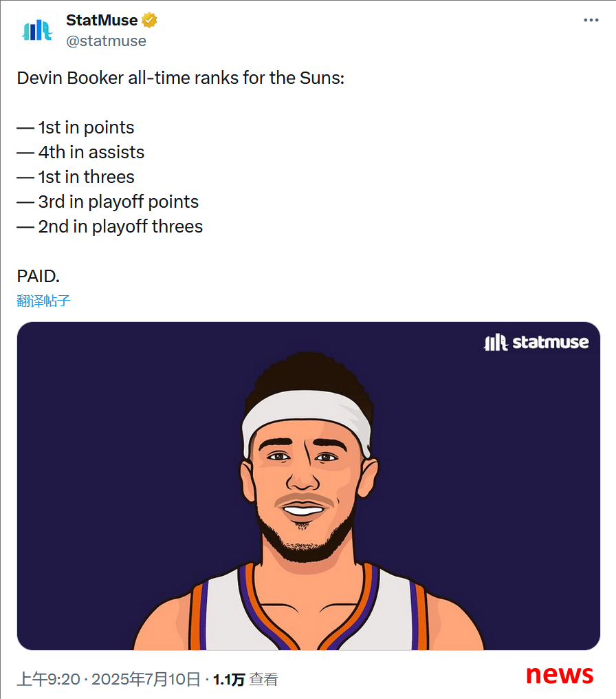This screenshot has height=699, width=616.
Task: Open the Devin Booker illustration image
Action: click(308, 486)
